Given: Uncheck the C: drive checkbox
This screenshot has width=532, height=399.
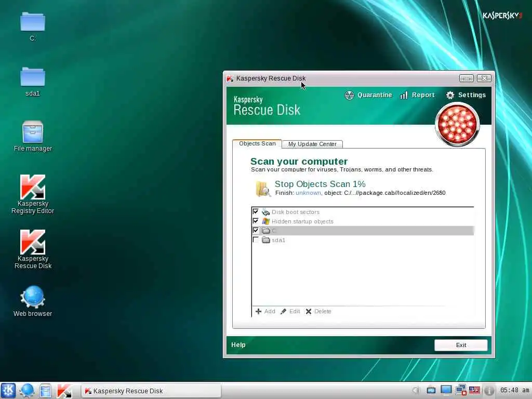Looking at the screenshot, I should tap(256, 230).
